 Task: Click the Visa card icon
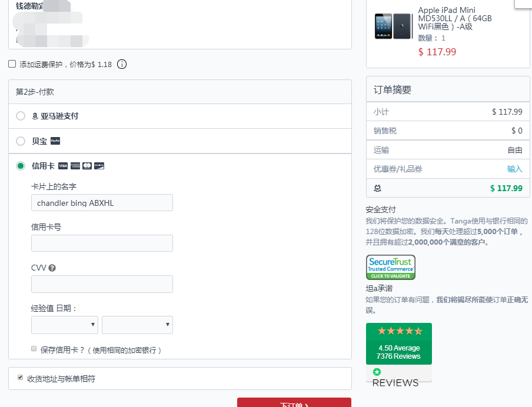click(x=63, y=166)
